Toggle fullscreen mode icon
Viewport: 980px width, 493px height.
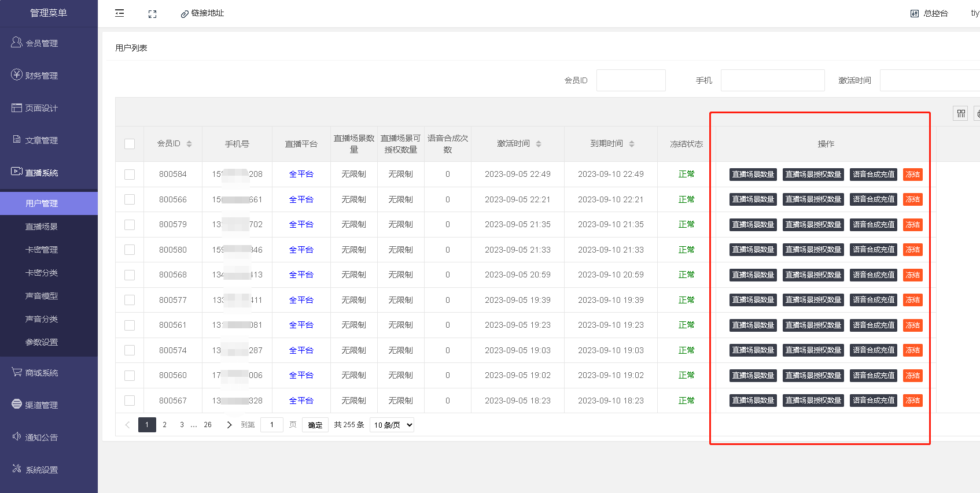coord(152,14)
